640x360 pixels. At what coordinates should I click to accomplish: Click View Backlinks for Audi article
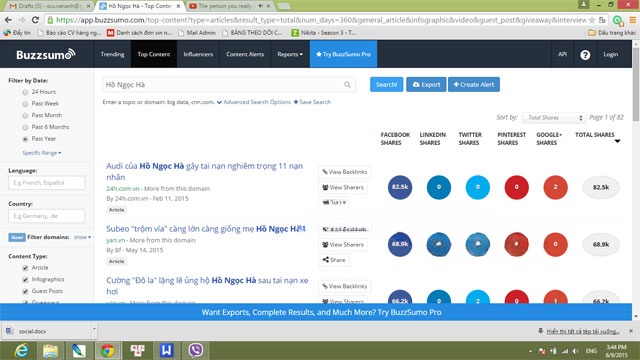click(x=345, y=172)
